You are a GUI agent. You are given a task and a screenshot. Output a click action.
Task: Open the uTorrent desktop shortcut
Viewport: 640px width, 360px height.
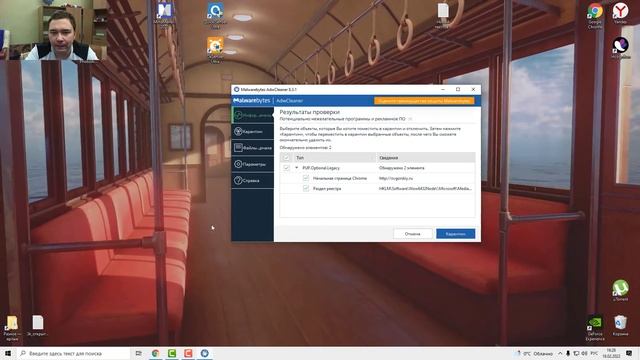620,290
